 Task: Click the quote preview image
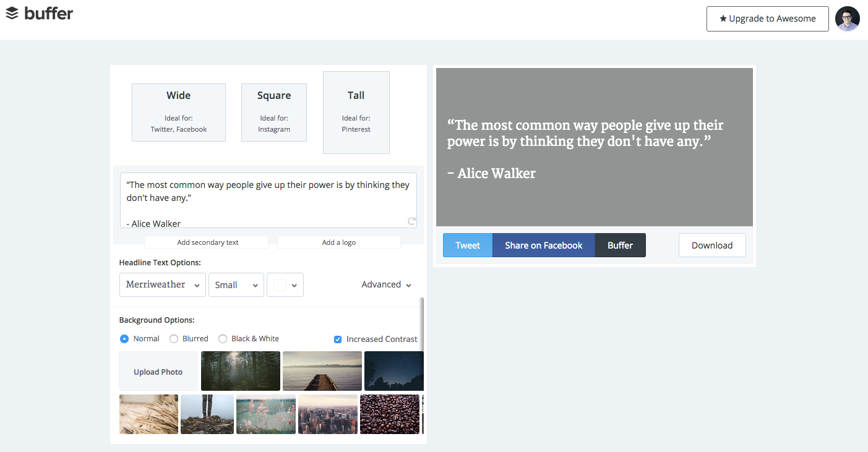595,147
